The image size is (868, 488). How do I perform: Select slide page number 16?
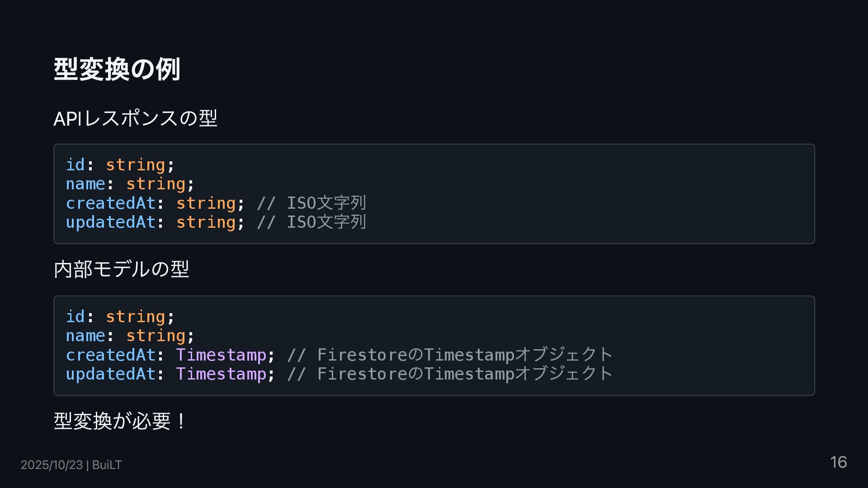(838, 462)
